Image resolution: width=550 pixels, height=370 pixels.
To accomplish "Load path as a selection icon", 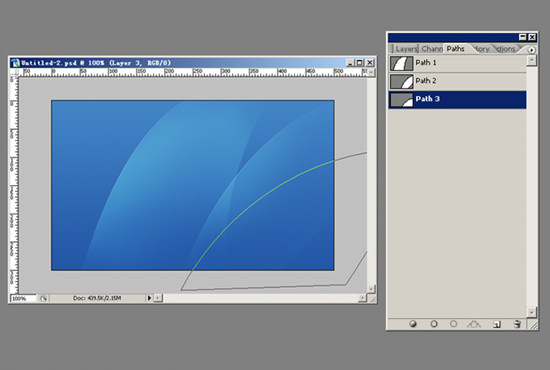I will 454,324.
